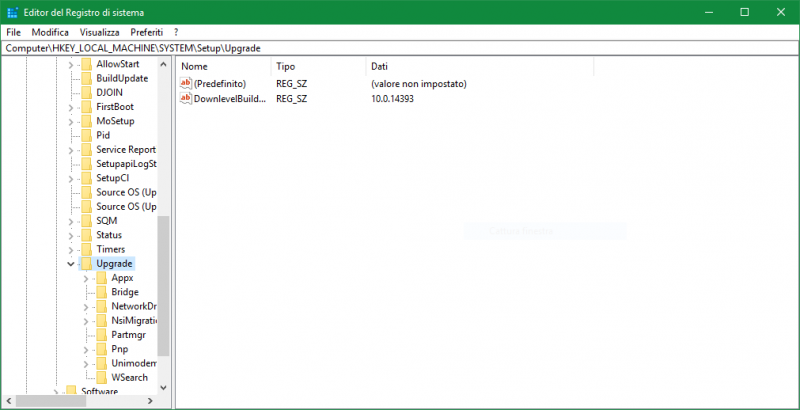Expand the SQM key
Viewport: 800px width, 410px height.
tap(70, 221)
